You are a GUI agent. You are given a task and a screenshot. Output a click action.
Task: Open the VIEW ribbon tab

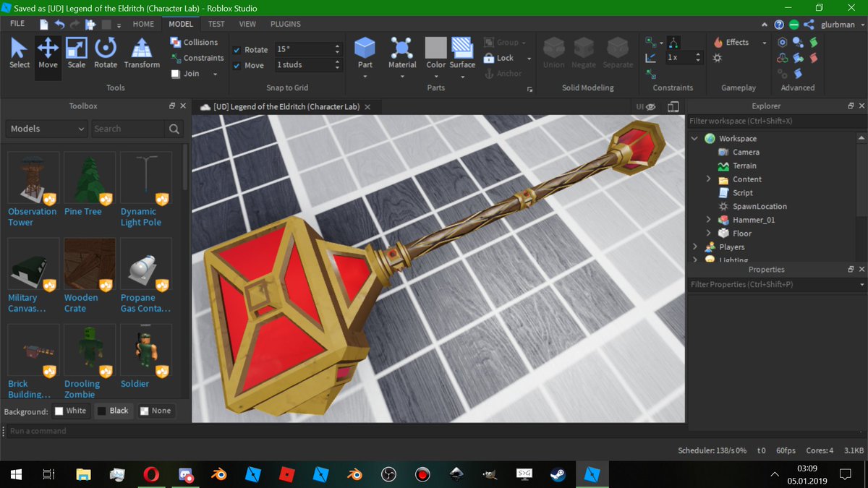click(247, 24)
